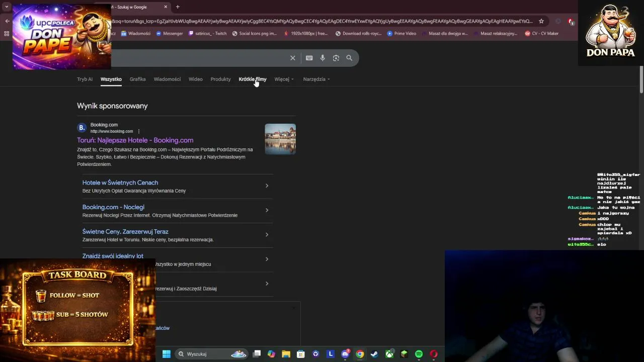Search by image with the Lens icon
This screenshot has width=644, height=362.
[x=336, y=58]
